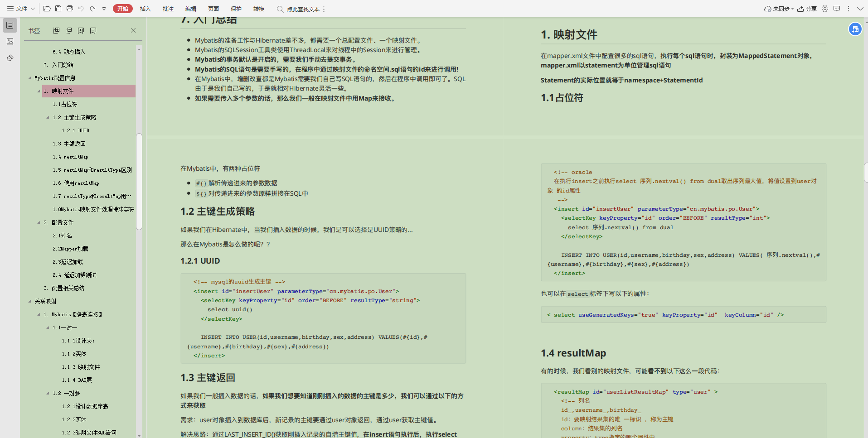This screenshot has height=438, width=868.
Task: Click the blue convert-to-Word floating button
Action: [855, 29]
